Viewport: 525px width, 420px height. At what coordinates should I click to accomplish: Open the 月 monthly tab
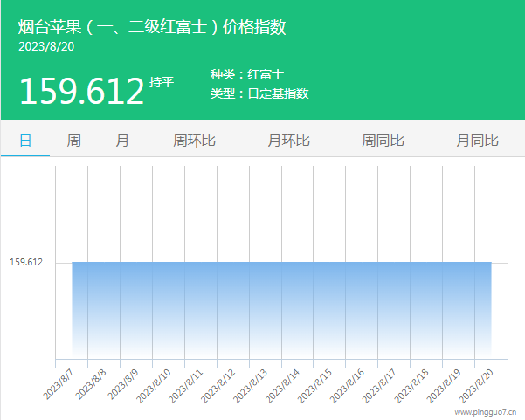click(x=122, y=141)
